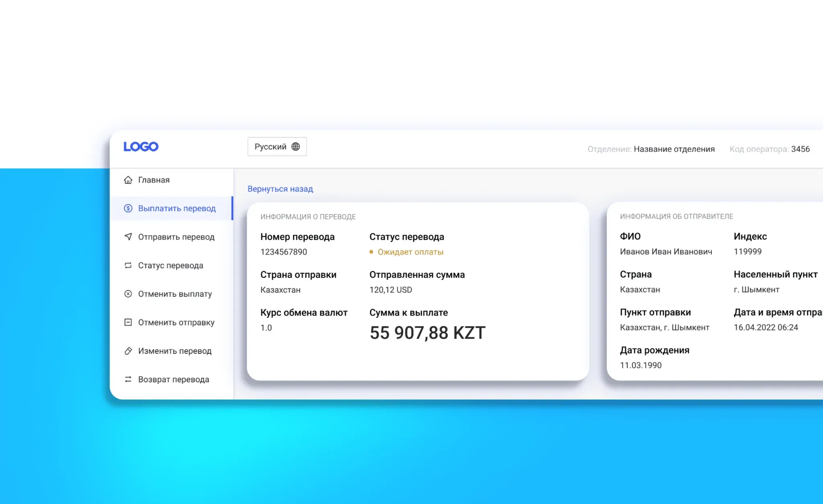Click the 55 907,88 KZT payout amount

[x=428, y=333]
